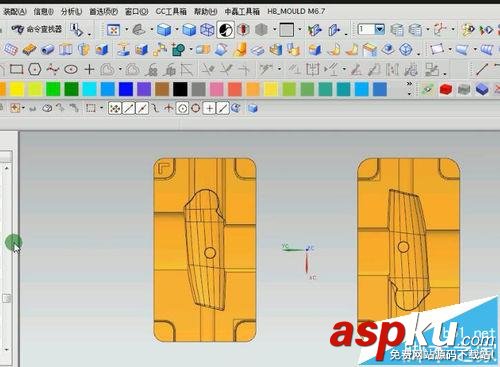Select the wireframe cube display icon
The height and width of the screenshot is (367, 500).
[x=207, y=30]
